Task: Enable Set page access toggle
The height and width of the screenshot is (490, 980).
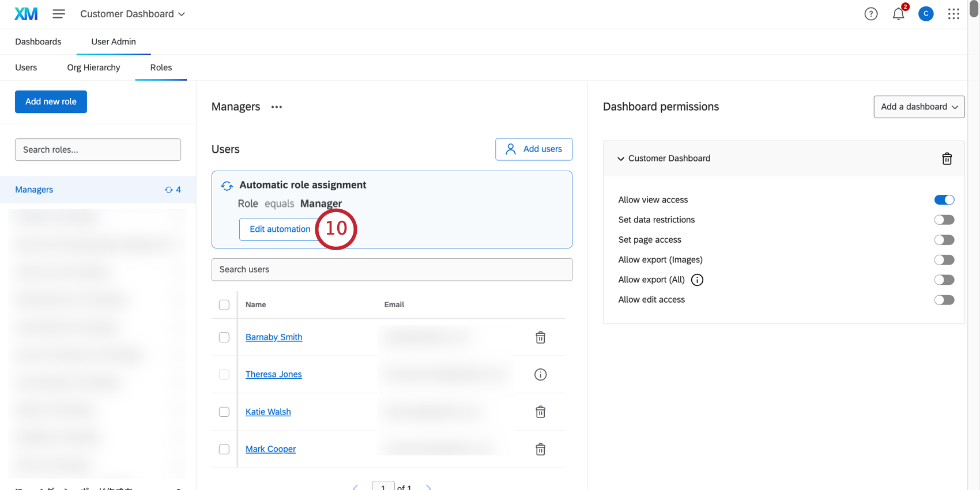Action: point(944,240)
